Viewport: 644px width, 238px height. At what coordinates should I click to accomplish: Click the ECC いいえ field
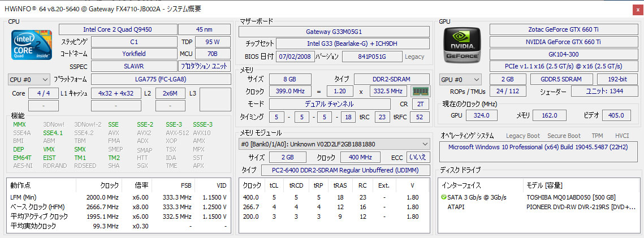tap(418, 158)
